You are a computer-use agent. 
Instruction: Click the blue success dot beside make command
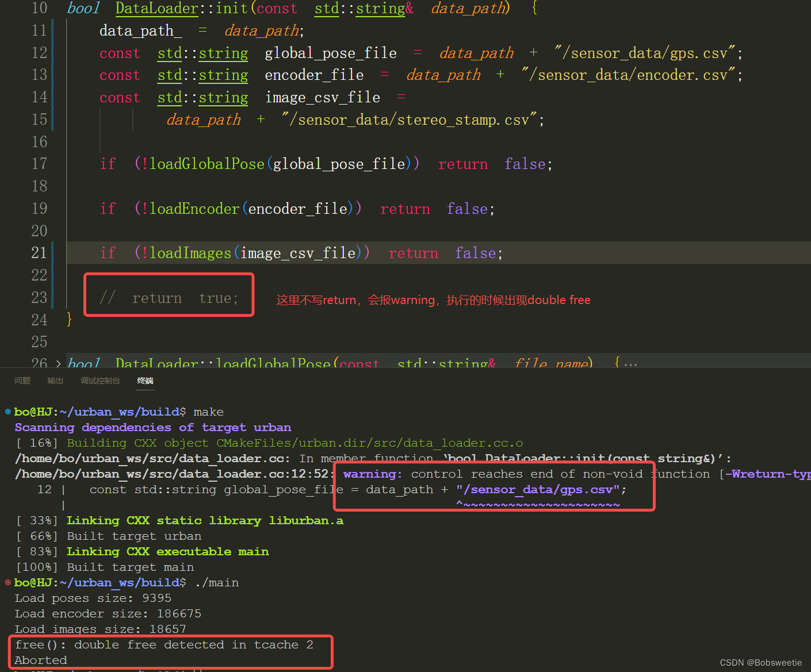coord(8,412)
